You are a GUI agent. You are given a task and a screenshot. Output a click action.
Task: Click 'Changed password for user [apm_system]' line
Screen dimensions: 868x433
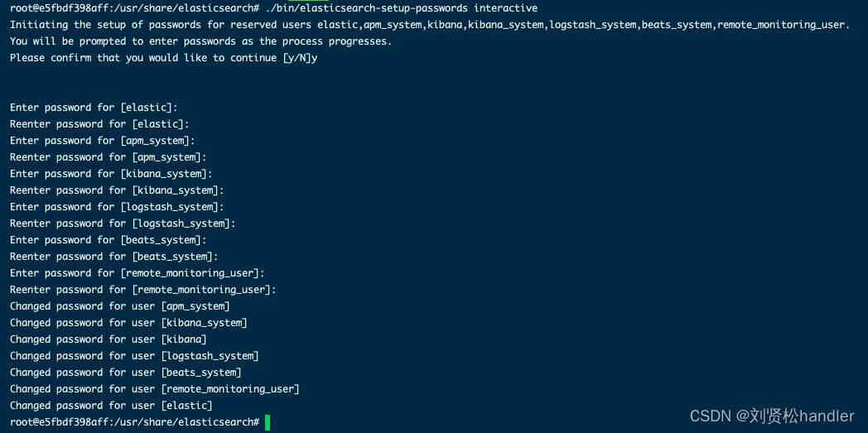coord(119,306)
